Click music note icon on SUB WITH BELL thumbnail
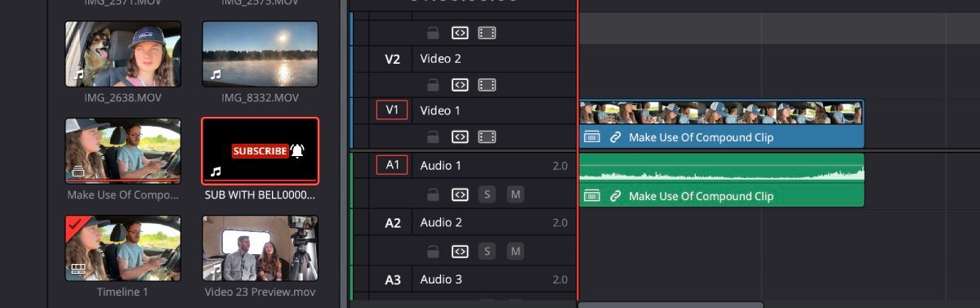 pyautogui.click(x=216, y=172)
